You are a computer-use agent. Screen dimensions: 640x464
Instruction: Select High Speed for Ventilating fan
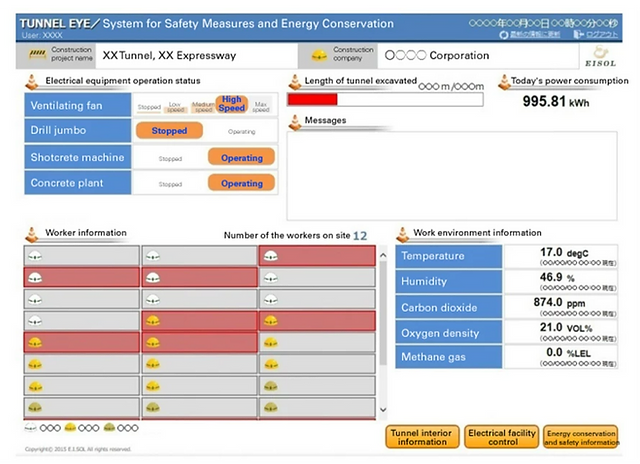click(231, 104)
